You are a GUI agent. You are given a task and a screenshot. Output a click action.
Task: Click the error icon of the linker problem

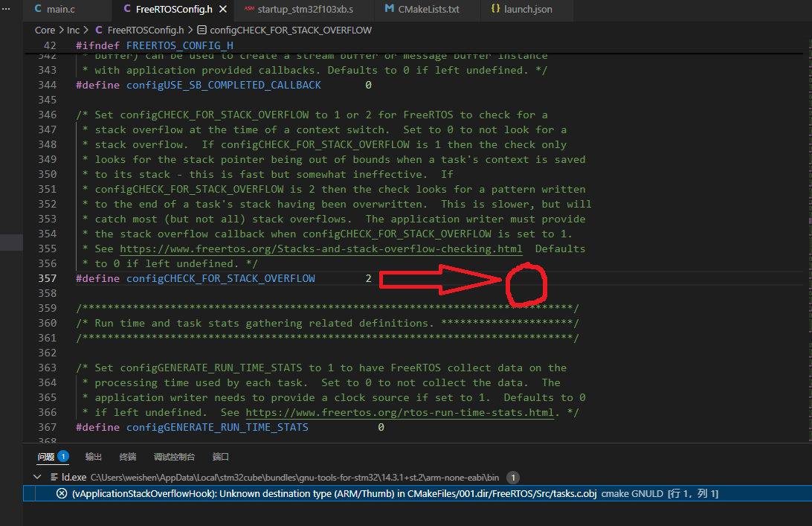[62, 493]
